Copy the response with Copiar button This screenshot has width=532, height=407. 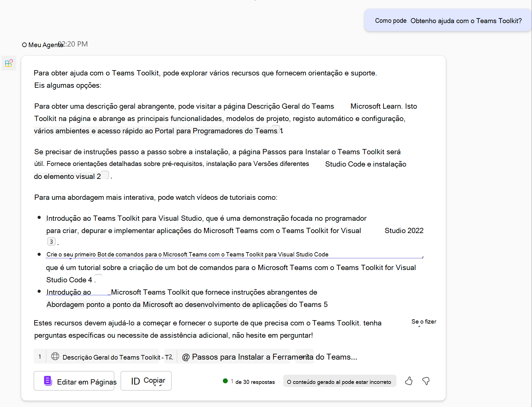tap(146, 381)
